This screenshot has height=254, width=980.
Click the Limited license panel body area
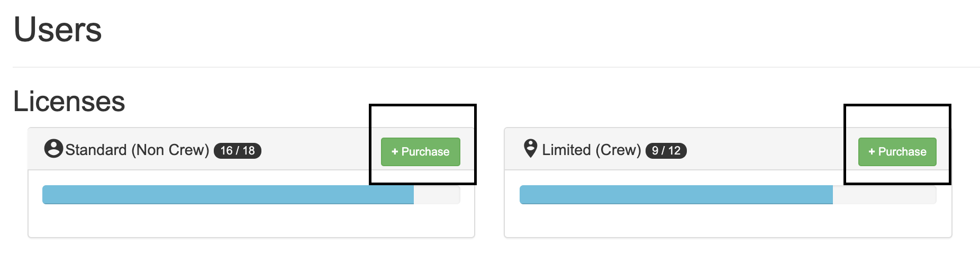click(728, 204)
